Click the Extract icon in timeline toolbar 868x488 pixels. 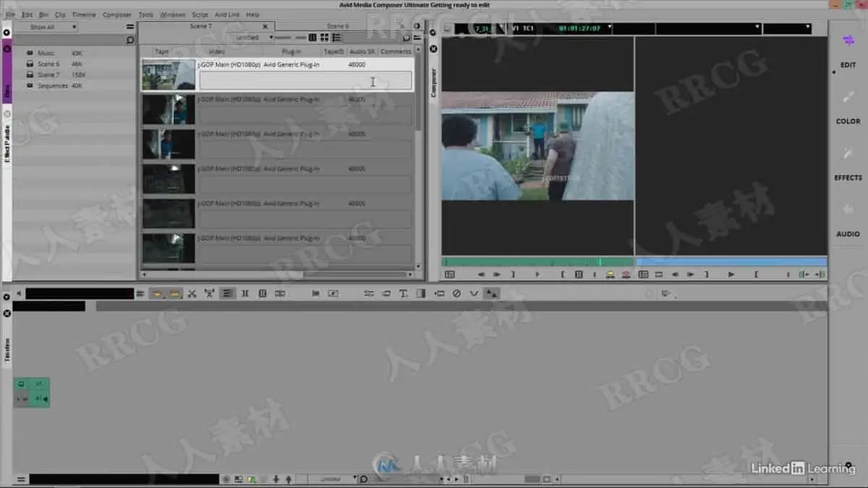click(x=210, y=294)
